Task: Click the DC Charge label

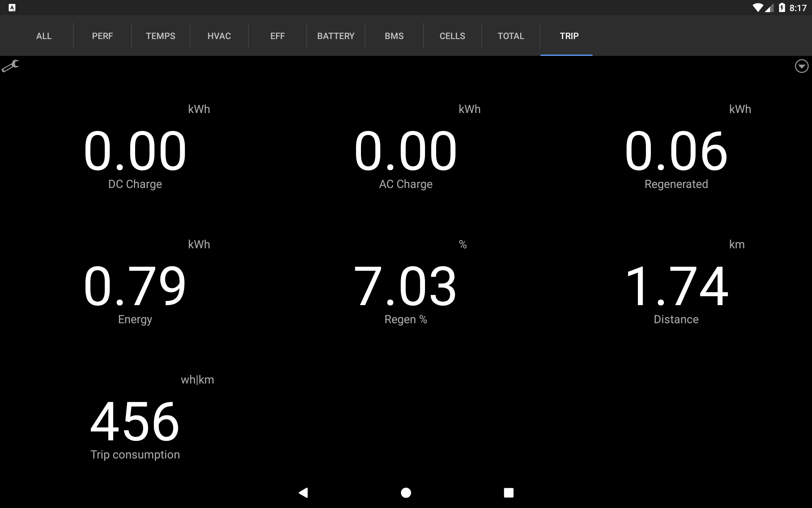Action: [x=135, y=184]
